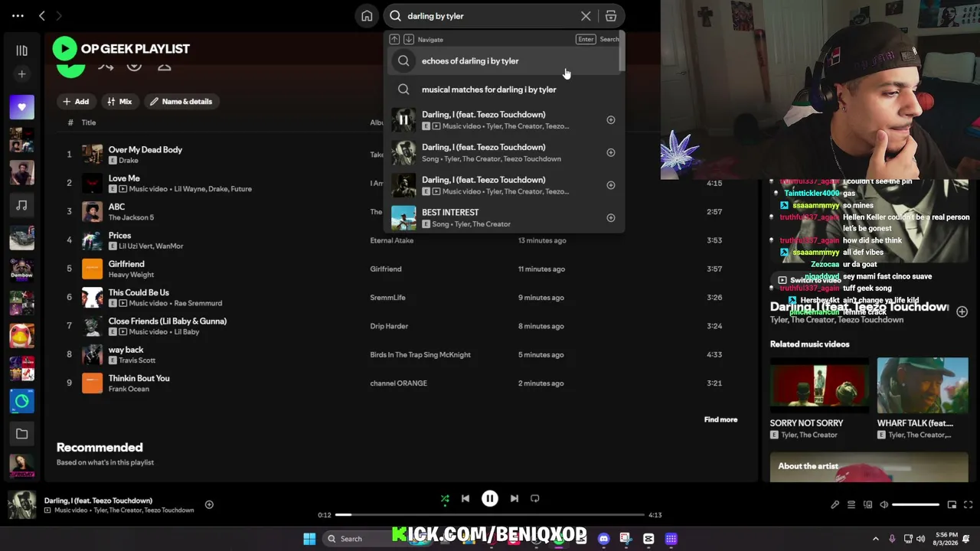Play the OP GEEK PLAYLIST with the green button
980x551 pixels.
(64, 49)
